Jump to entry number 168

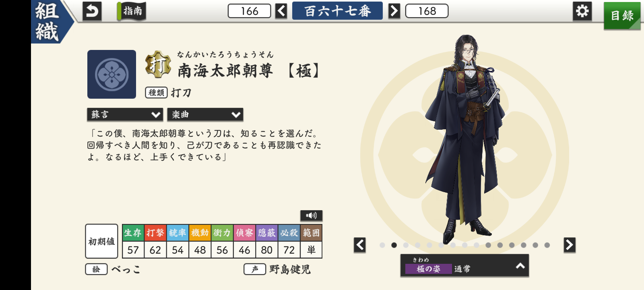coord(427,11)
